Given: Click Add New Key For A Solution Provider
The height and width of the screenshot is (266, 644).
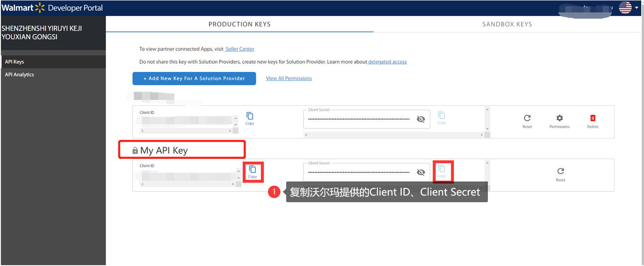Looking at the screenshot, I should coord(194,78).
